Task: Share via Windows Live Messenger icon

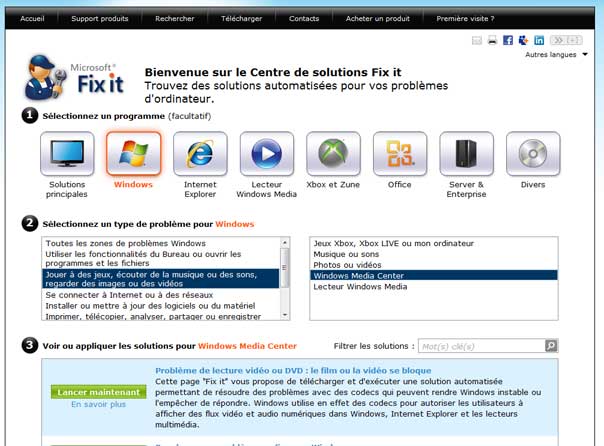Action: click(523, 40)
